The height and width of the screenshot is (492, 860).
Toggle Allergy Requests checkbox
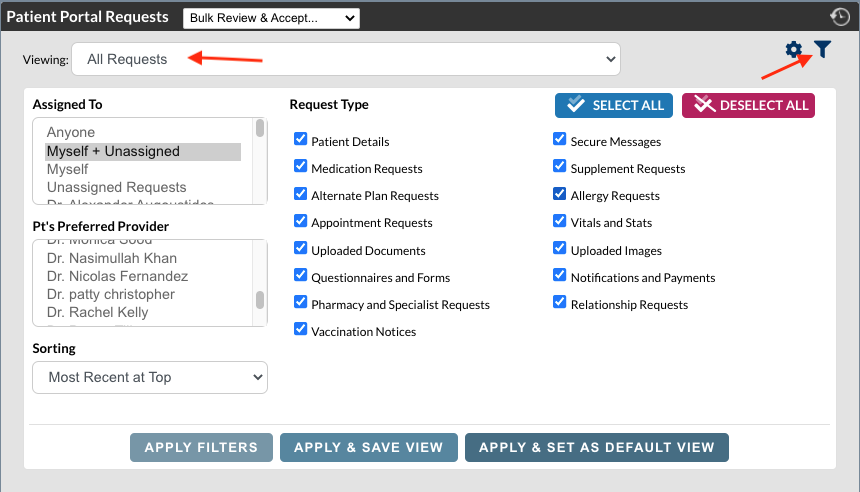pos(559,193)
